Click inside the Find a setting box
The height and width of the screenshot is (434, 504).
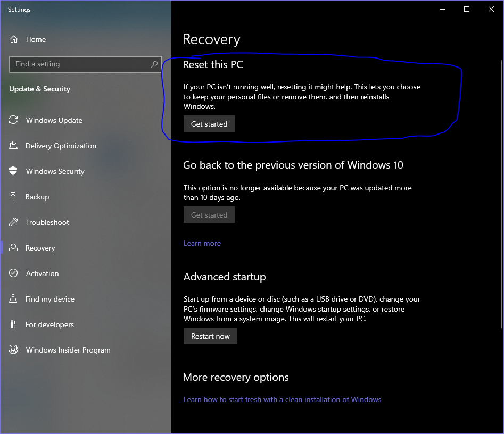(86, 64)
